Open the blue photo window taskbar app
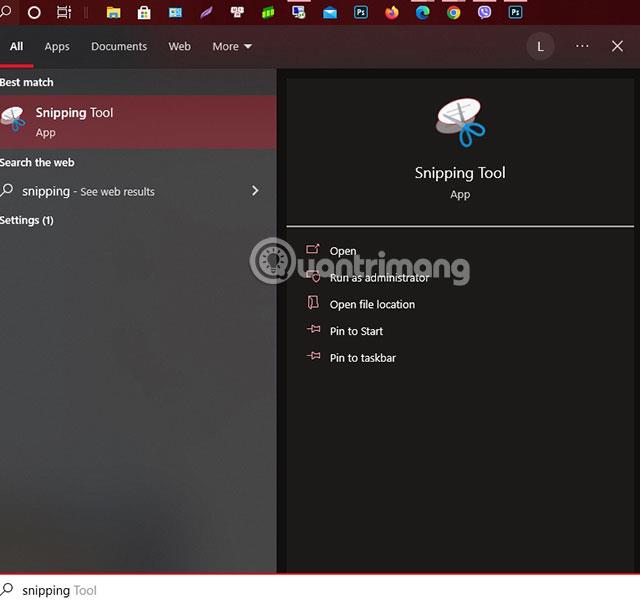 click(176, 13)
